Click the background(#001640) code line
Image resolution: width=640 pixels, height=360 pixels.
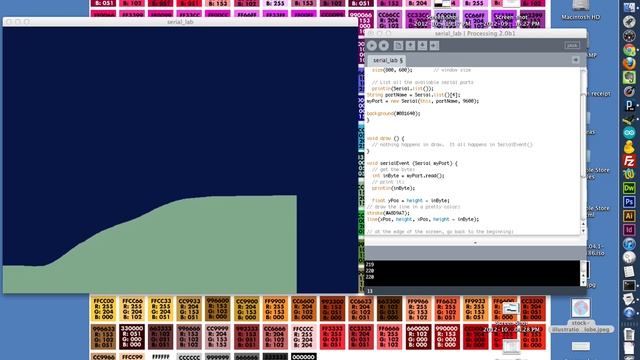point(393,113)
